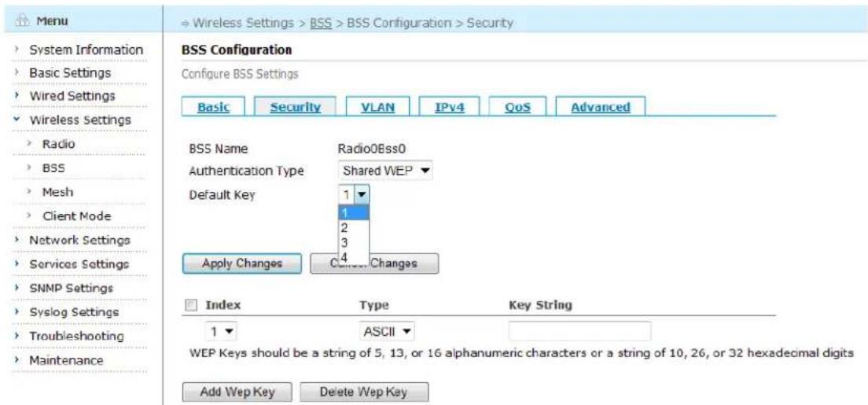Open the ASCII Type dropdown
This screenshot has width=868, height=405.
click(x=387, y=333)
